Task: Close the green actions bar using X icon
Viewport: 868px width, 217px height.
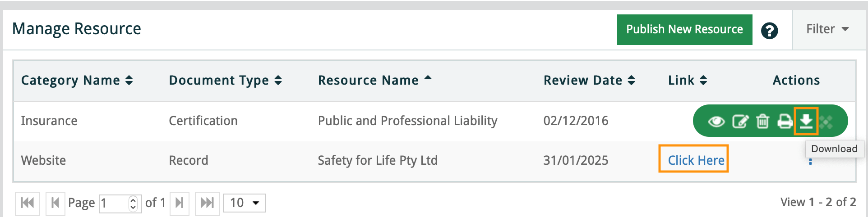Action: (x=826, y=122)
